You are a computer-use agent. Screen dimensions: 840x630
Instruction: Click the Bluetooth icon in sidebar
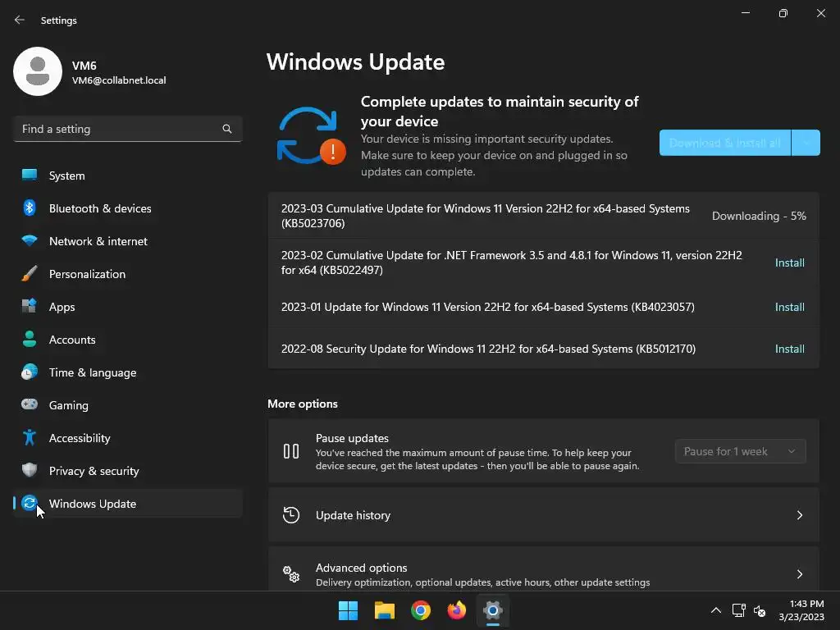[x=30, y=208]
